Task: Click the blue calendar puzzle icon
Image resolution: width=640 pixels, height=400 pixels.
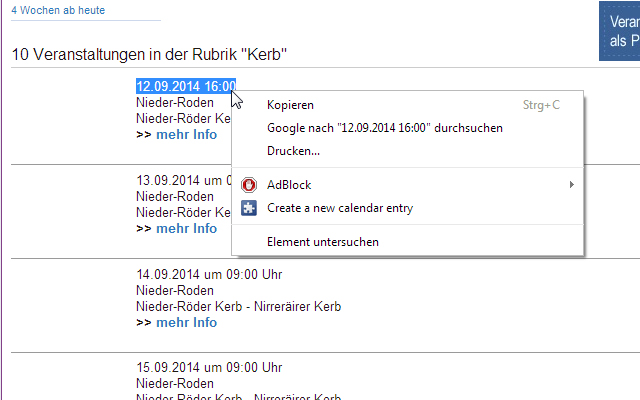Action: click(249, 208)
